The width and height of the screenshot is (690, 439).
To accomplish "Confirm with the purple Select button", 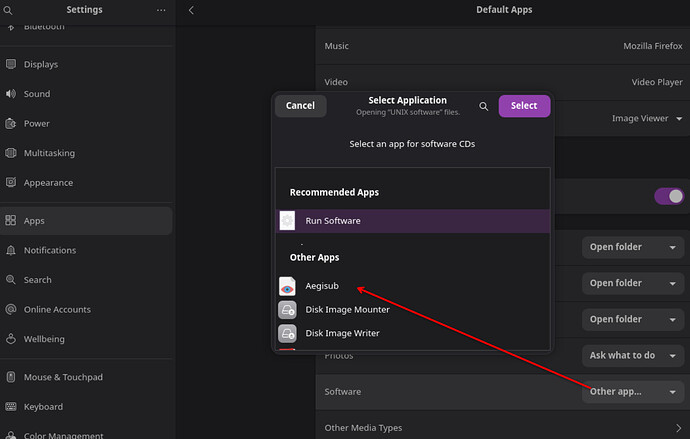I will (524, 106).
